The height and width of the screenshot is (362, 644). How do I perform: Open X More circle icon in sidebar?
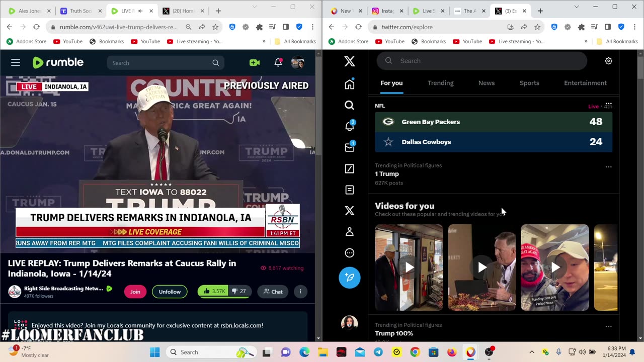click(x=349, y=253)
